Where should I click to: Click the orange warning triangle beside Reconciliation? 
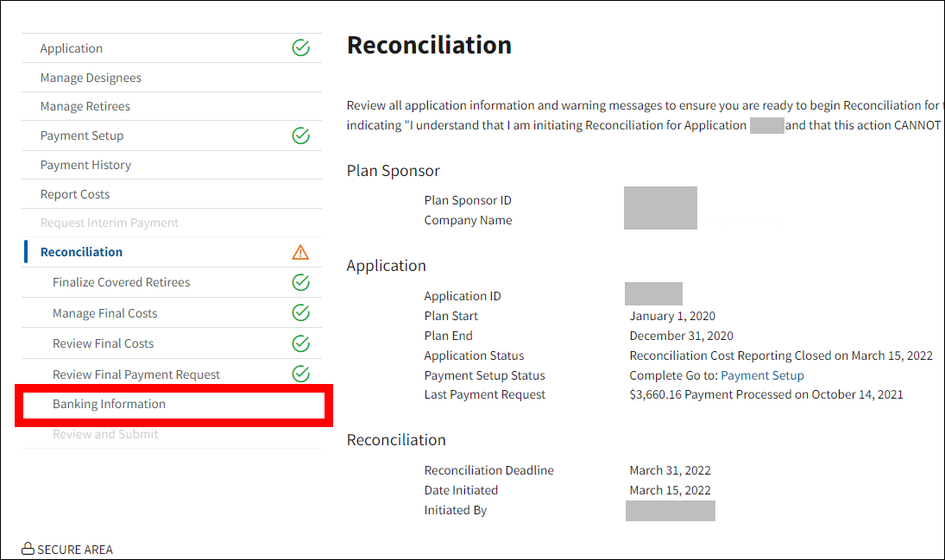pos(300,252)
